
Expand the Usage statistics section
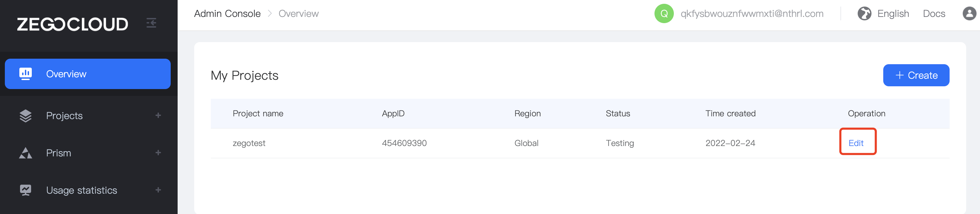tap(159, 190)
